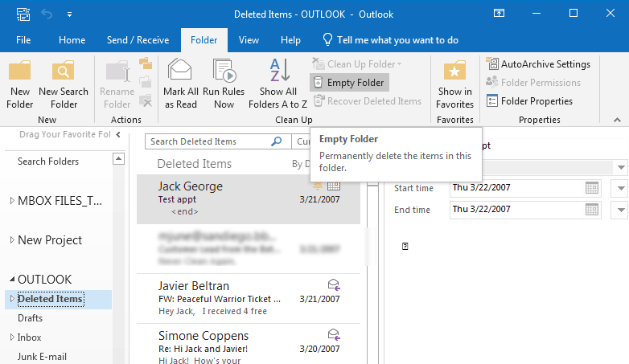Open the Clean Up Folder dropdown
Viewport: 629px width, 364px height.
pyautogui.click(x=356, y=64)
